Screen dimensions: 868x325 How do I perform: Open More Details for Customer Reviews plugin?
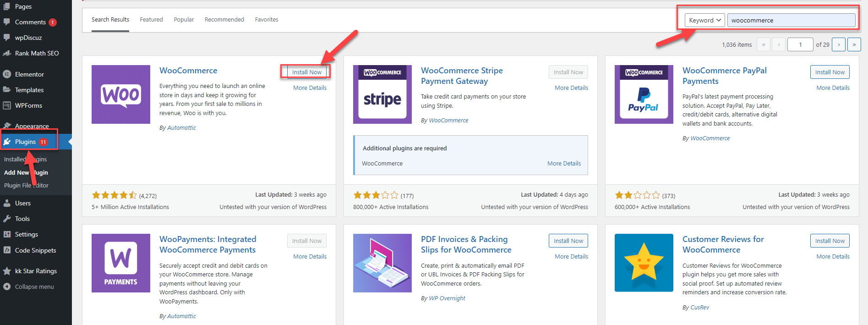tap(833, 256)
